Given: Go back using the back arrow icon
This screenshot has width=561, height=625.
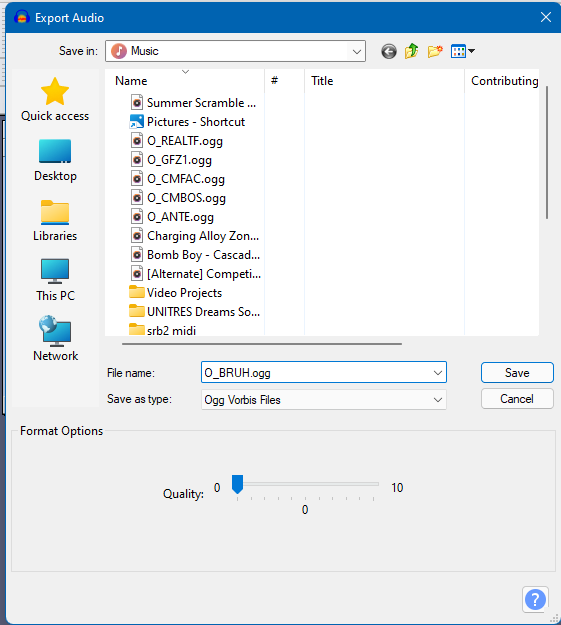Looking at the screenshot, I should point(389,51).
